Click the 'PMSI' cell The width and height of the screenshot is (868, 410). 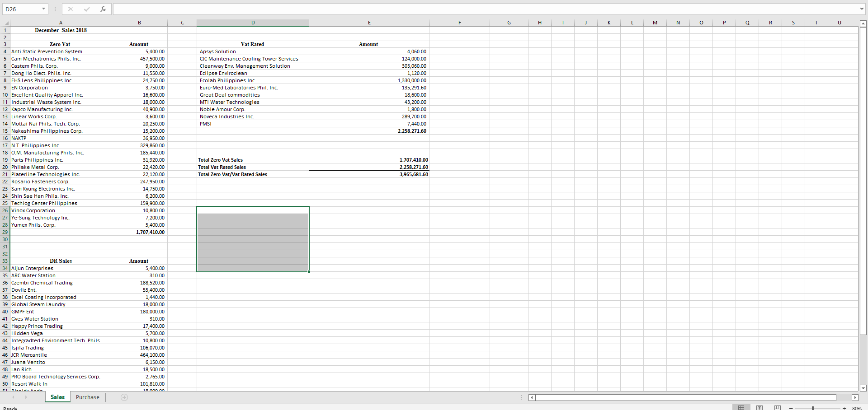point(253,124)
